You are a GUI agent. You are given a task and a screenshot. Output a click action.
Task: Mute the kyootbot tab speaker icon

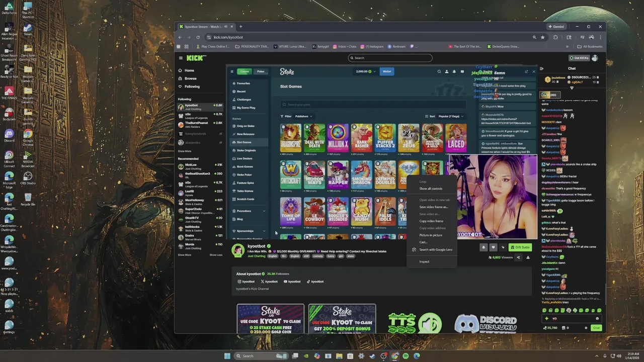[225, 27]
